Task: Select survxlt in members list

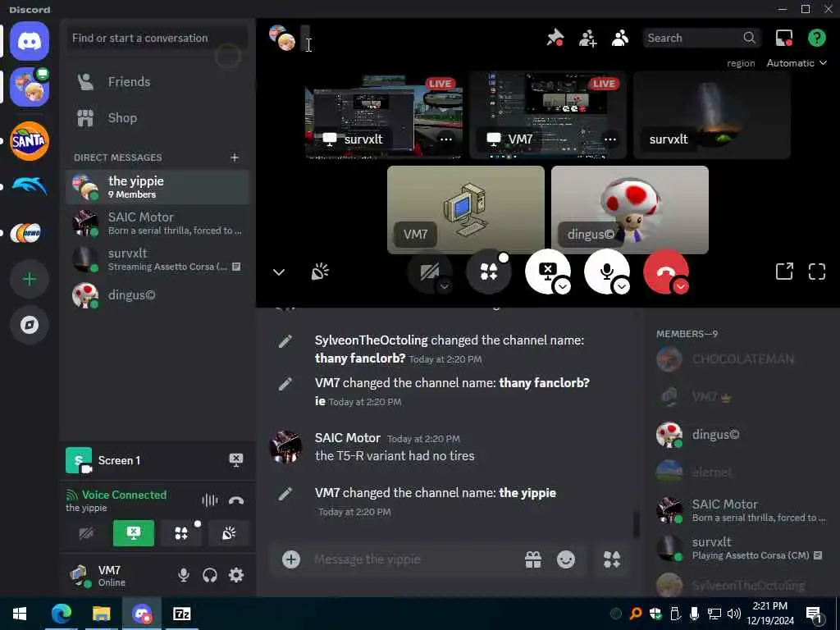Action: (741, 548)
